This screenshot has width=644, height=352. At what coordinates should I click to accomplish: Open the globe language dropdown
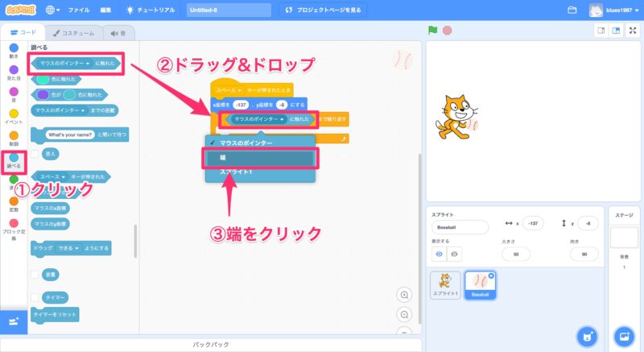click(53, 10)
